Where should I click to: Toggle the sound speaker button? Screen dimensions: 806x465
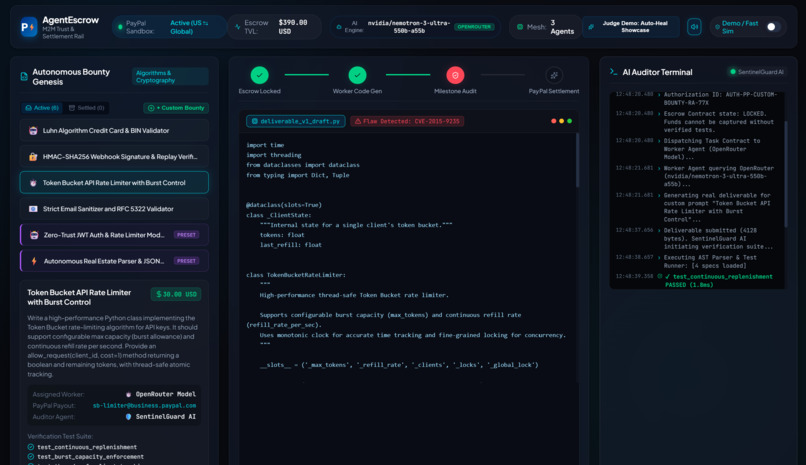coord(694,27)
